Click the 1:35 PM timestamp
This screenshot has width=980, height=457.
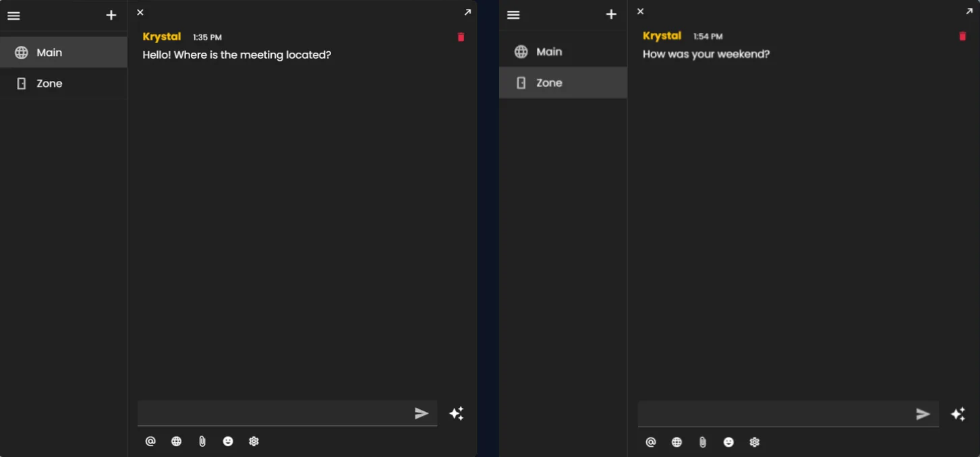208,37
